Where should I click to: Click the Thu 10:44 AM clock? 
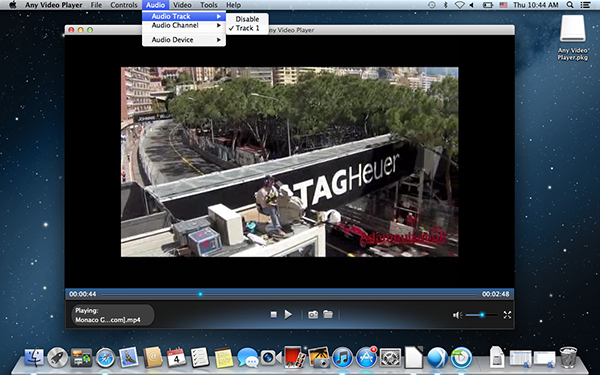point(536,5)
